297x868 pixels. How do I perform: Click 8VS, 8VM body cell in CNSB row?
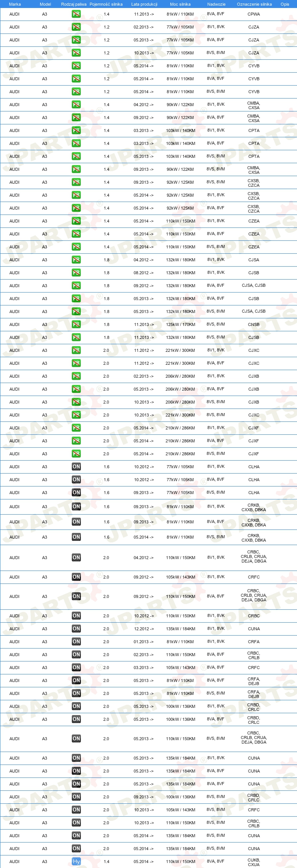point(216,324)
